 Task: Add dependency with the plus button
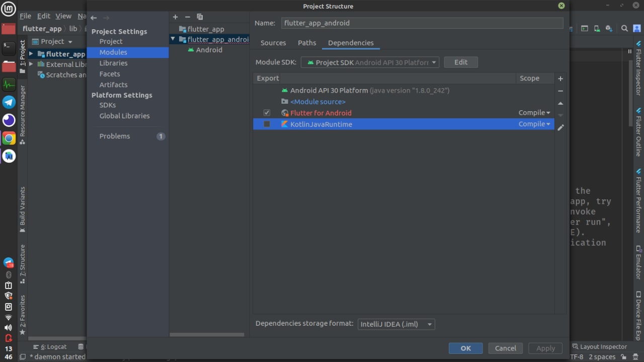[560, 79]
